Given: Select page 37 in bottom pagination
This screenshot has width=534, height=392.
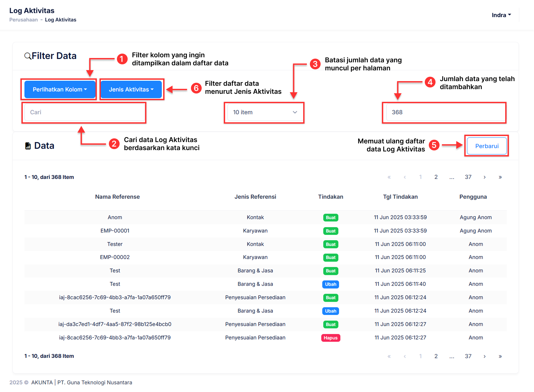Looking at the screenshot, I should (468, 356).
